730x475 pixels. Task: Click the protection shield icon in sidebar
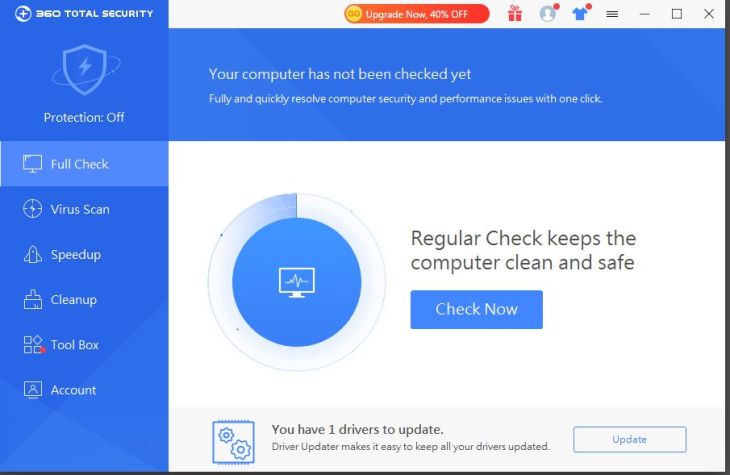85,69
